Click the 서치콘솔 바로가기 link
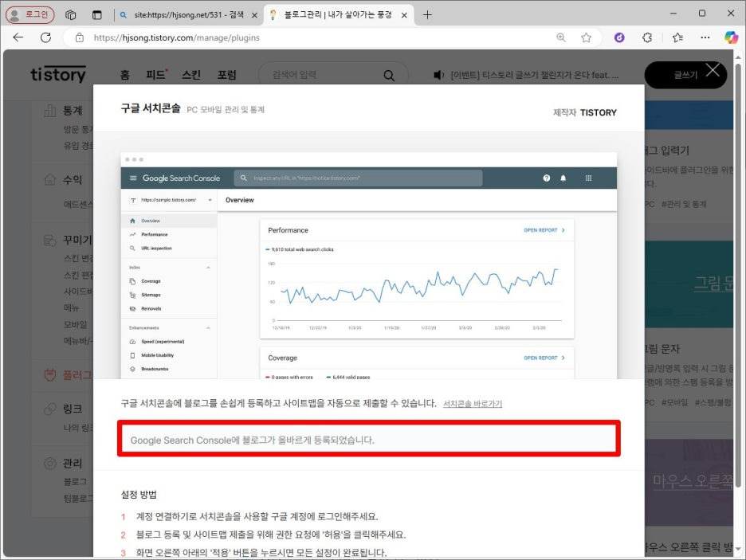Screen dimensions: 746x560 coord(473,404)
